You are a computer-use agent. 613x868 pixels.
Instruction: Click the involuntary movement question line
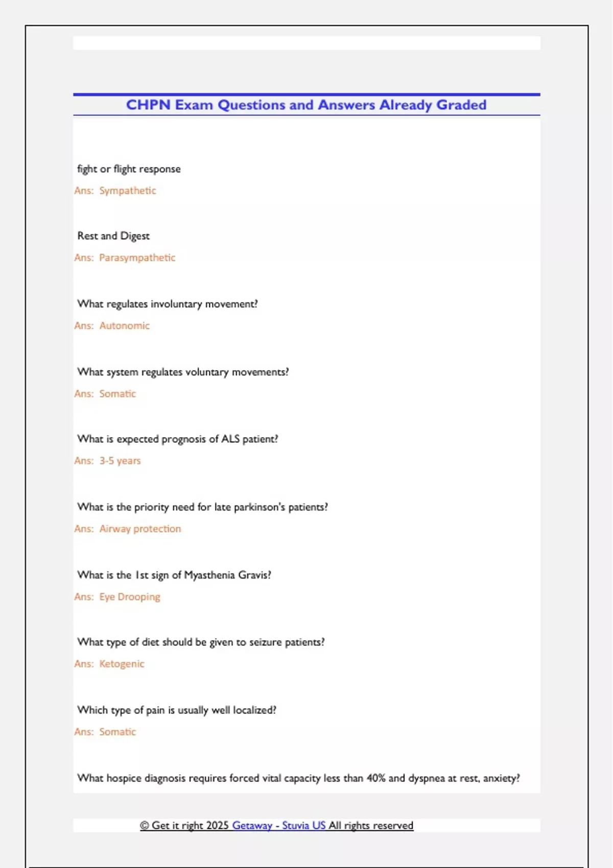168,304
